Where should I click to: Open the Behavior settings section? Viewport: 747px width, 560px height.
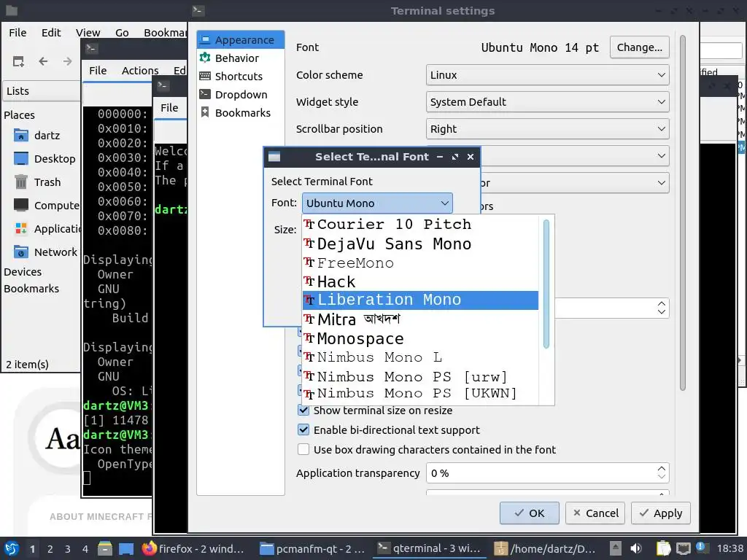pos(237,58)
